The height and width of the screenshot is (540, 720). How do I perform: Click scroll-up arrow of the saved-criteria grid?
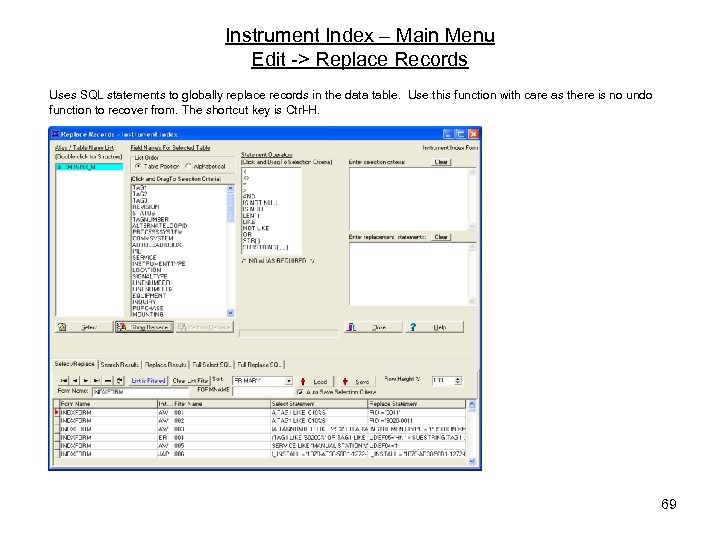pyautogui.click(x=472, y=404)
